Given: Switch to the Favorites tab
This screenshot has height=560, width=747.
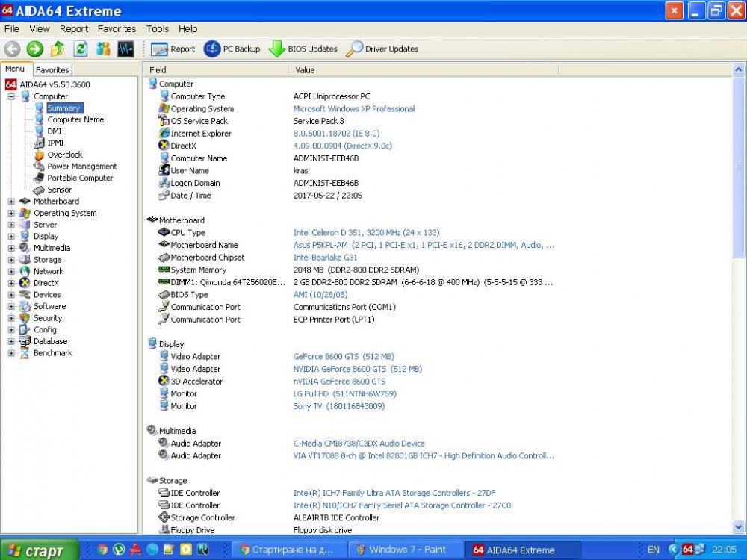Looking at the screenshot, I should (52, 70).
